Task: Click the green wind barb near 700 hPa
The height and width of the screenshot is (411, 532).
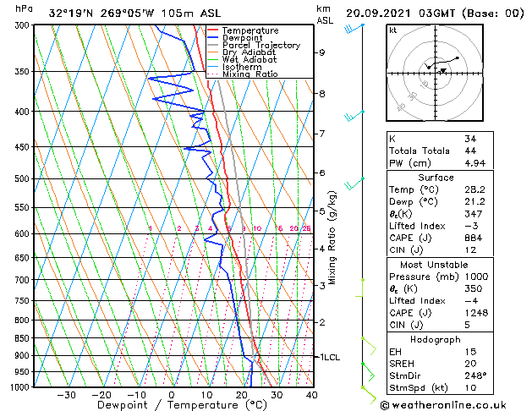Action: [360, 288]
